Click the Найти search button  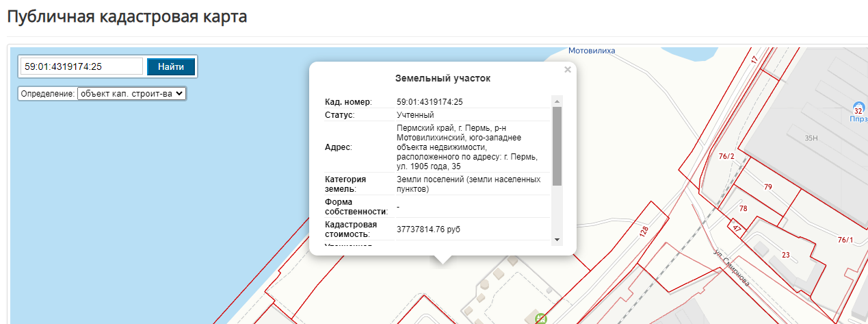tap(171, 66)
